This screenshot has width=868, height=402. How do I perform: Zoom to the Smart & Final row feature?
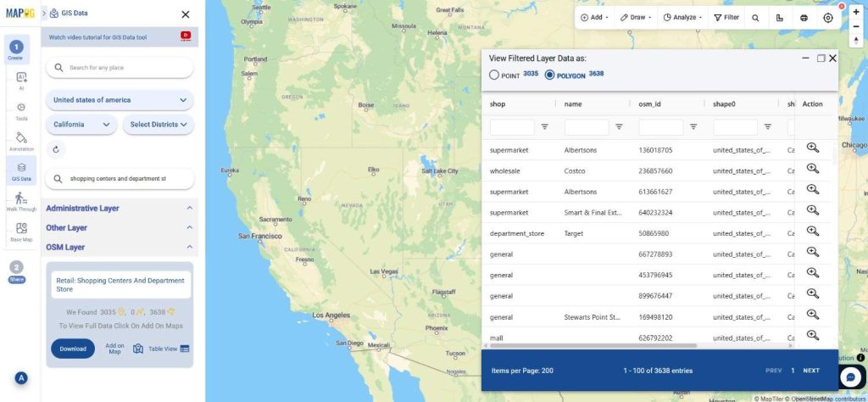tap(812, 209)
